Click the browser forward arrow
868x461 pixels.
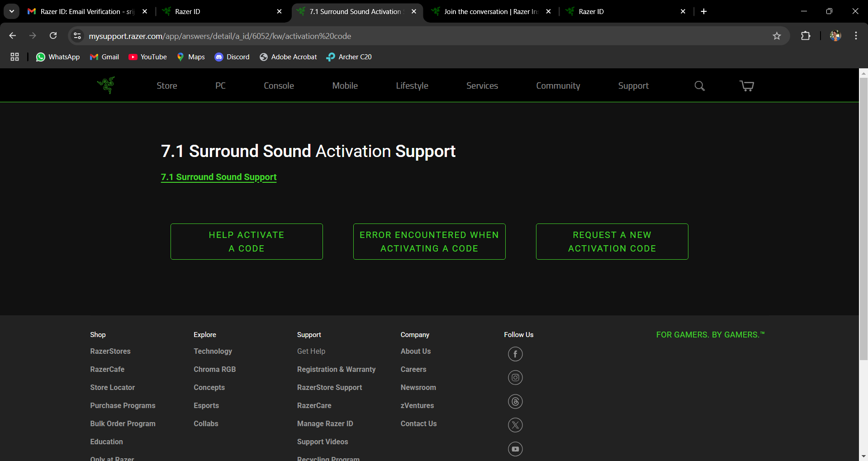click(x=33, y=36)
